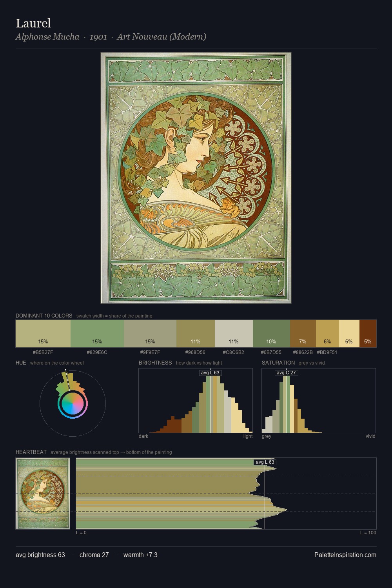Select the dark brown 5% swatch

click(x=368, y=334)
